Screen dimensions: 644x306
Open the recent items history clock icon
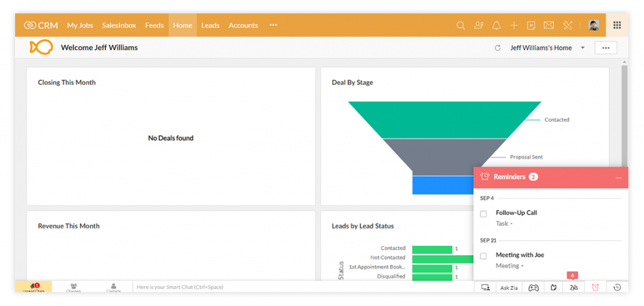(x=617, y=288)
